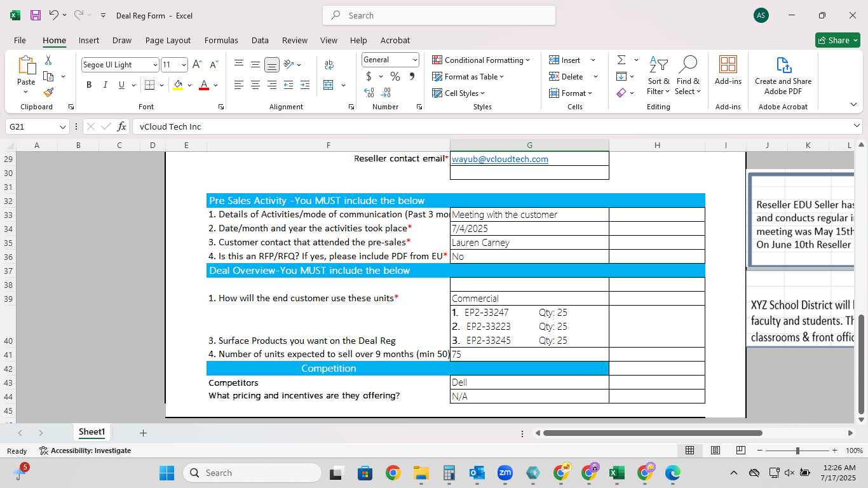Click the formula bar text vCloud Tech Inc
The image size is (868, 488).
point(170,126)
